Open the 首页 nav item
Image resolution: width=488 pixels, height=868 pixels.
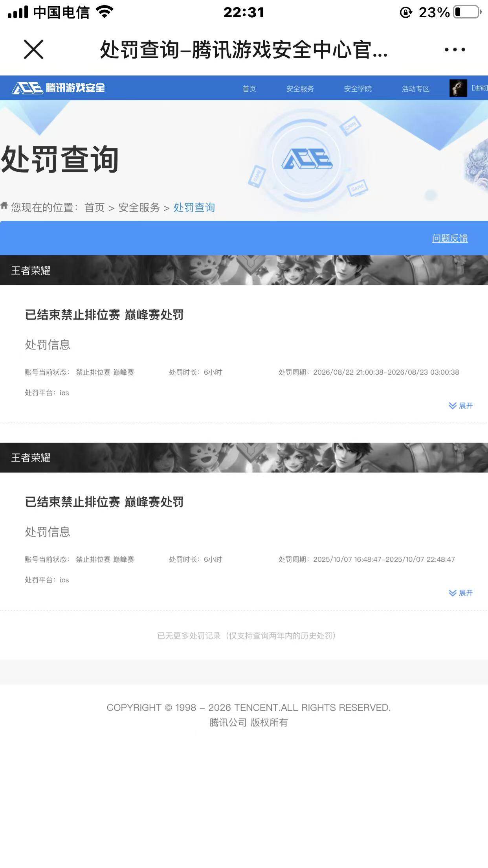pyautogui.click(x=249, y=88)
